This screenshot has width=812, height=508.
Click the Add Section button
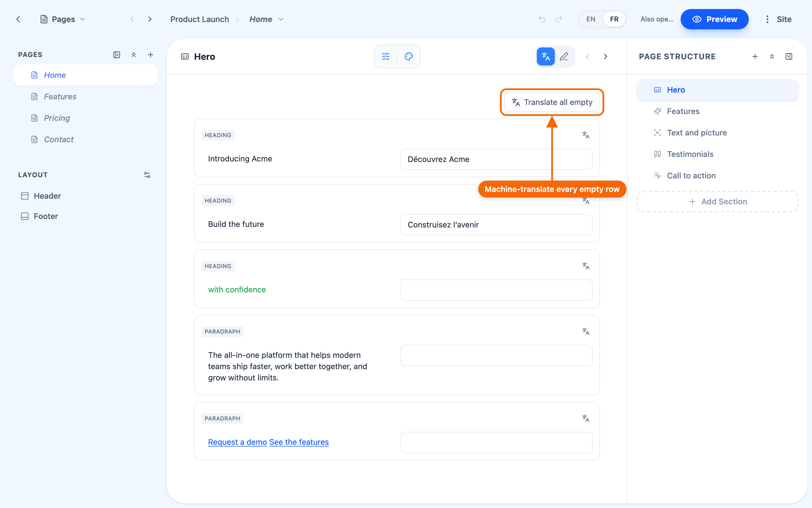point(717,202)
